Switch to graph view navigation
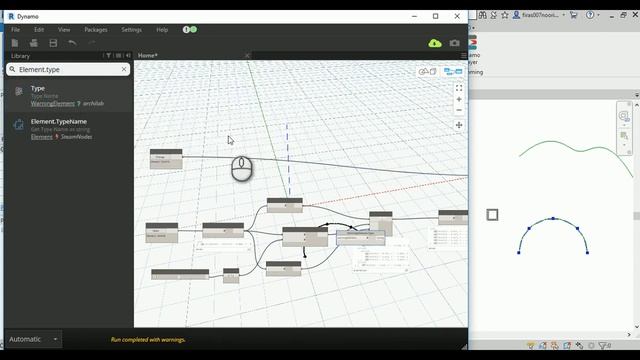Image resolution: width=640 pixels, height=360 pixels. point(453,72)
